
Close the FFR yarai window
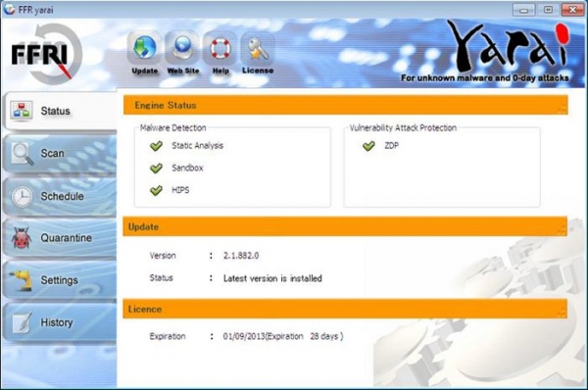tap(572, 10)
